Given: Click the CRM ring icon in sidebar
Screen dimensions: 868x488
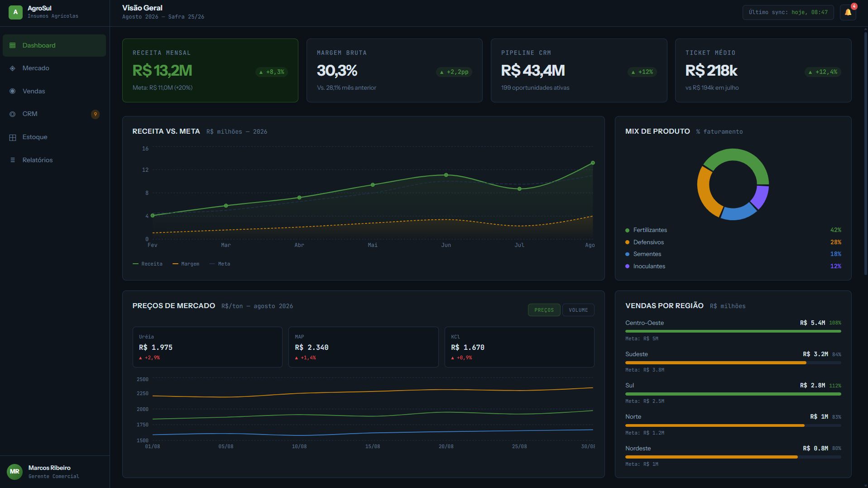Looking at the screenshot, I should [13, 114].
